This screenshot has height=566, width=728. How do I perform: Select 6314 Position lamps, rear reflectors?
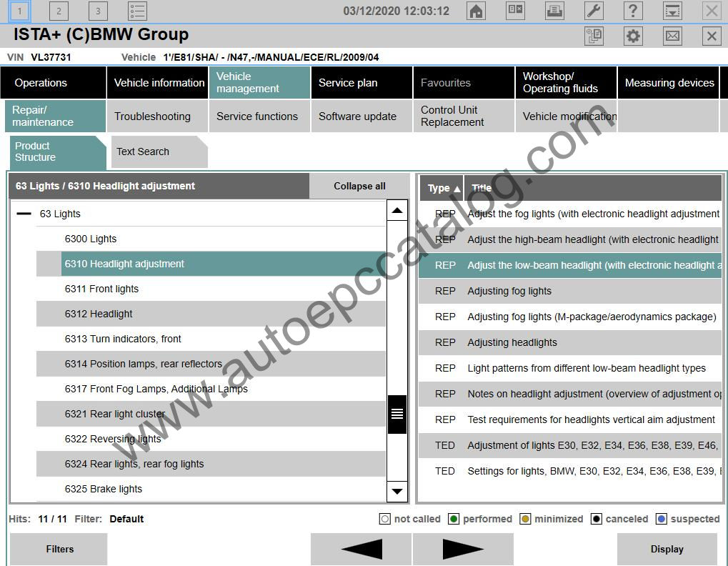click(x=211, y=364)
